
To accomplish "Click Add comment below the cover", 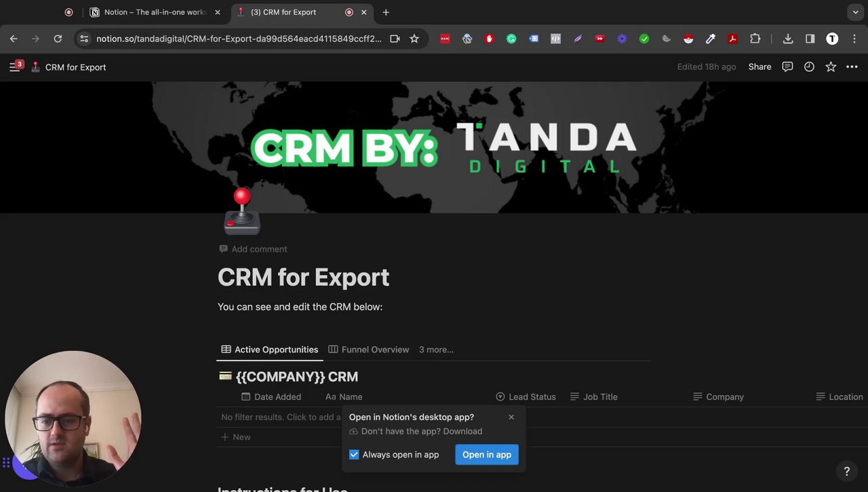I will pos(253,249).
